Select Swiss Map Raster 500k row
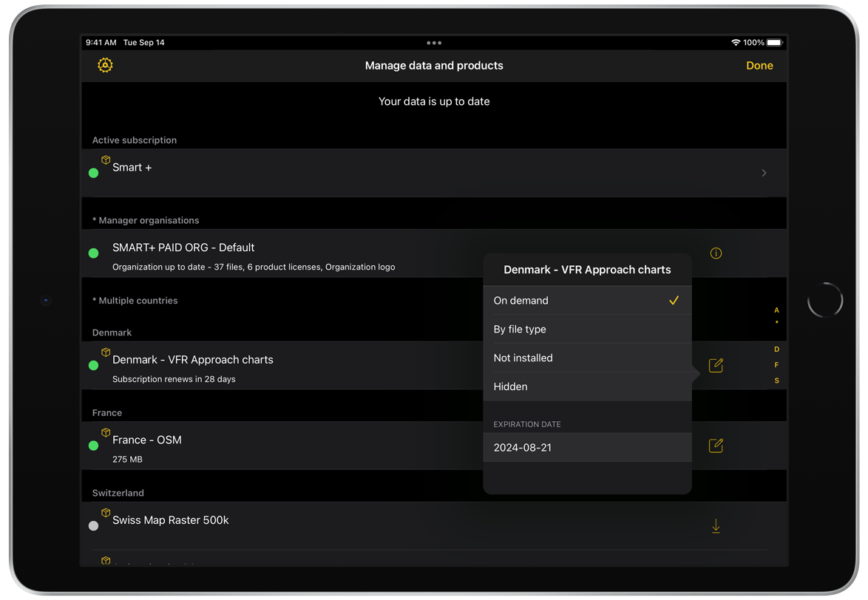The image size is (868, 600). click(x=434, y=526)
